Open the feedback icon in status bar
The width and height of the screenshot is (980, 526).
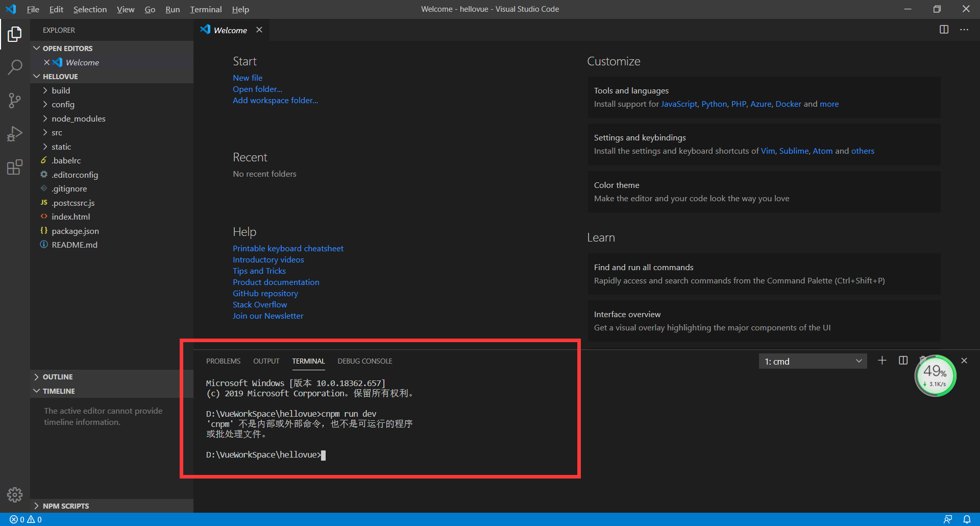[x=948, y=519]
